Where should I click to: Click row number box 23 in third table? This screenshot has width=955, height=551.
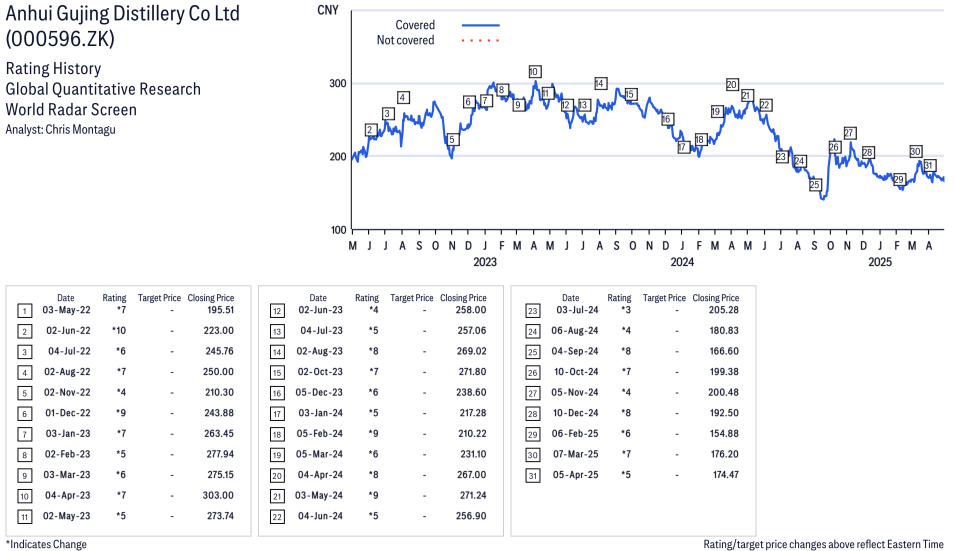532,311
